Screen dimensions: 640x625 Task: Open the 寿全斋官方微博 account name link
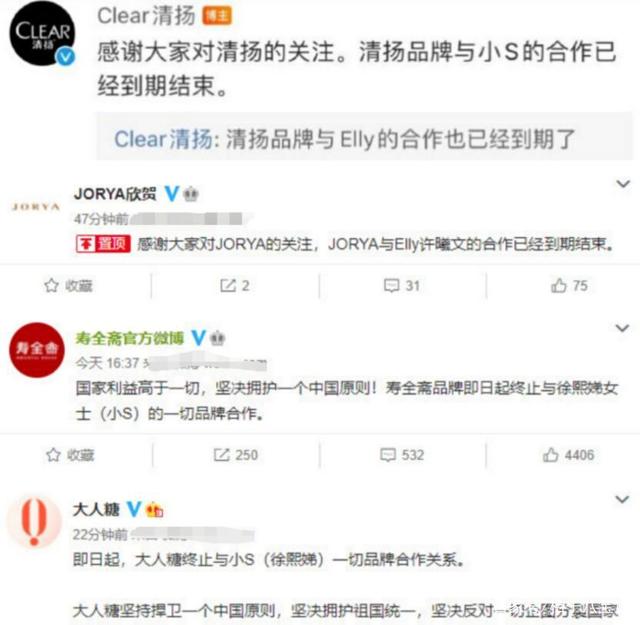[129, 338]
